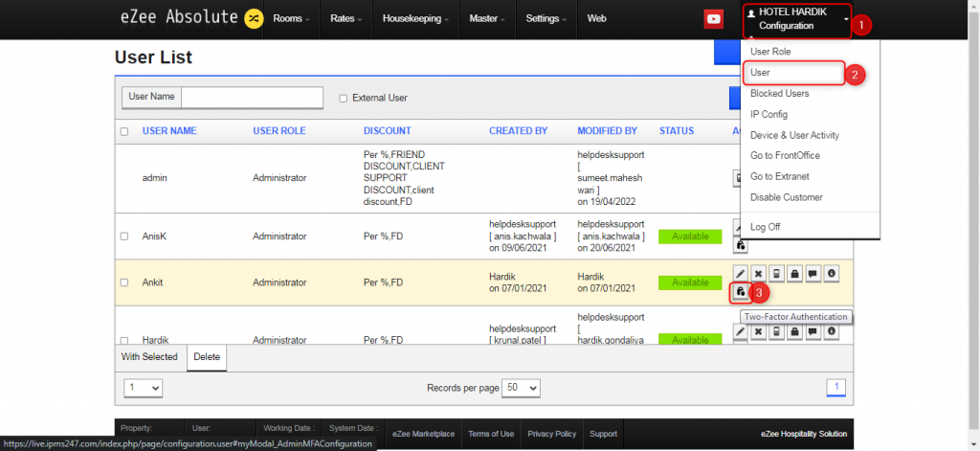Toggle the select-all checkbox in table header

(x=124, y=131)
